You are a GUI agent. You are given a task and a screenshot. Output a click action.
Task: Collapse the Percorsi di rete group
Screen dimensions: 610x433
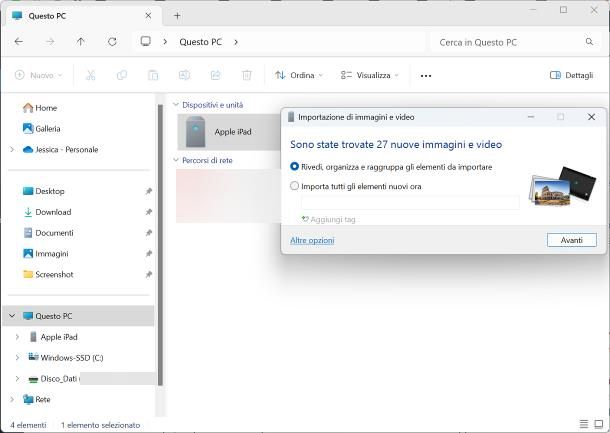pos(175,160)
